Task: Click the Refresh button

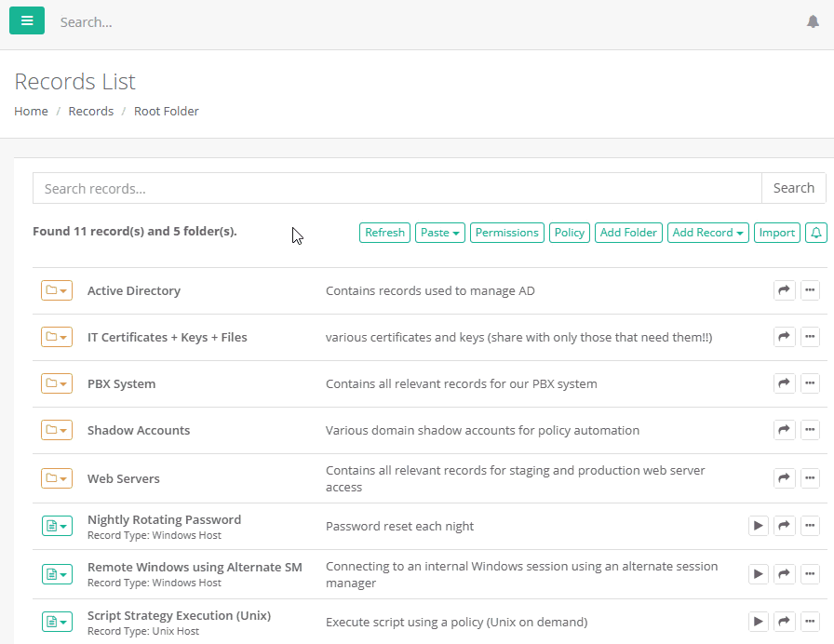Action: tap(384, 233)
